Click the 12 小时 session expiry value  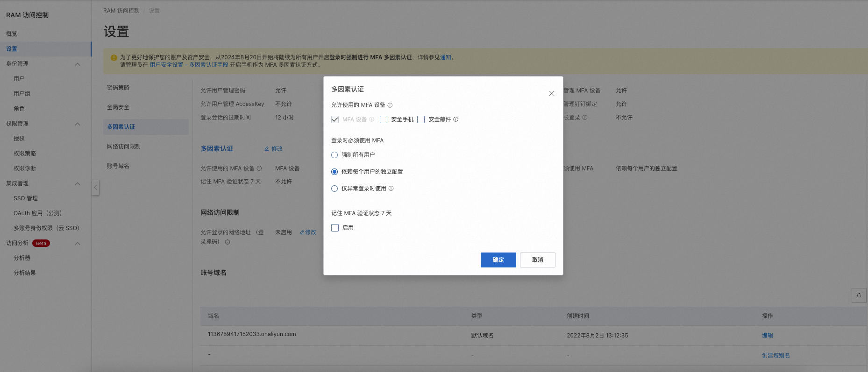pyautogui.click(x=285, y=118)
